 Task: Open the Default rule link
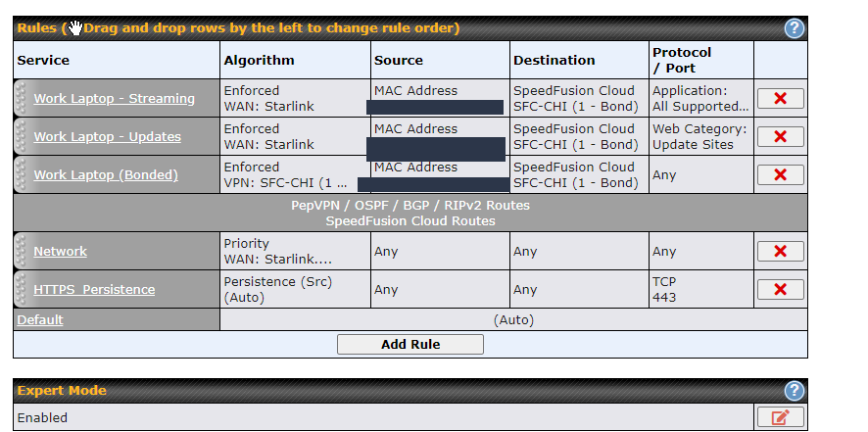(x=39, y=319)
